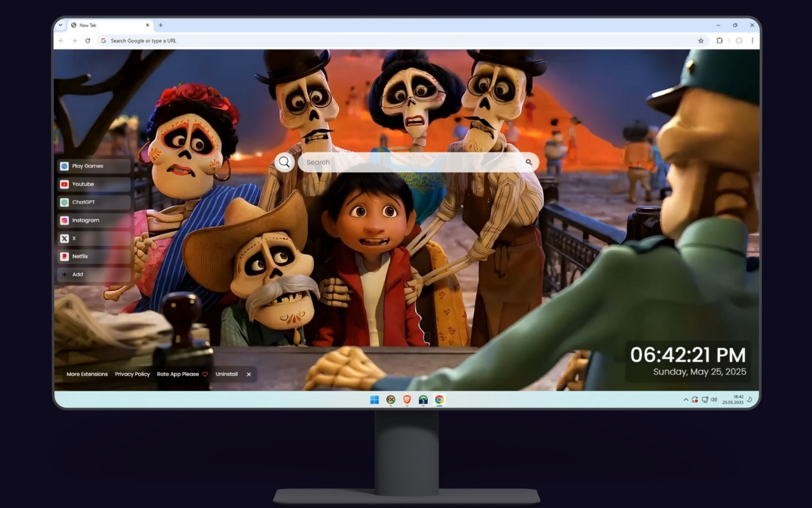
Task: Click Rate App Please link
Action: click(178, 374)
